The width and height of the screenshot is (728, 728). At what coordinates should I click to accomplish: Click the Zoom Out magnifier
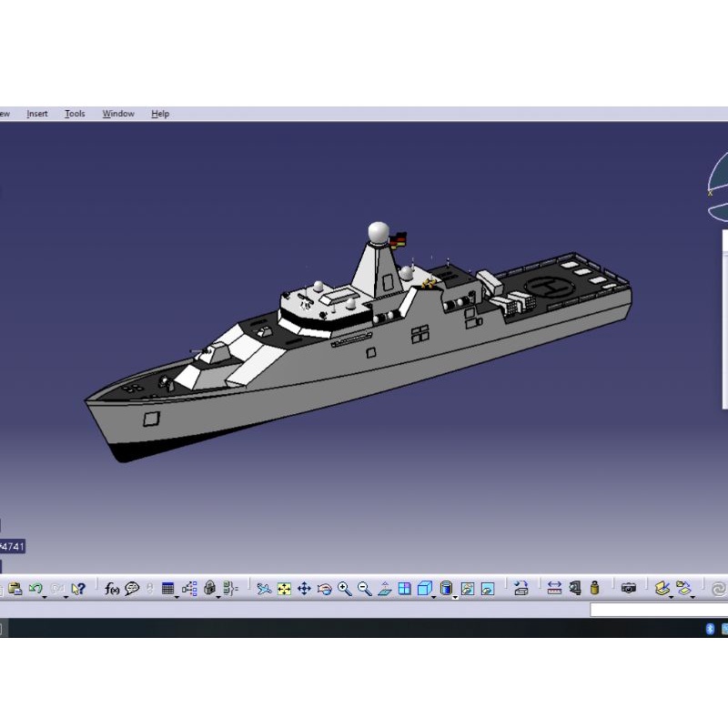point(365,588)
